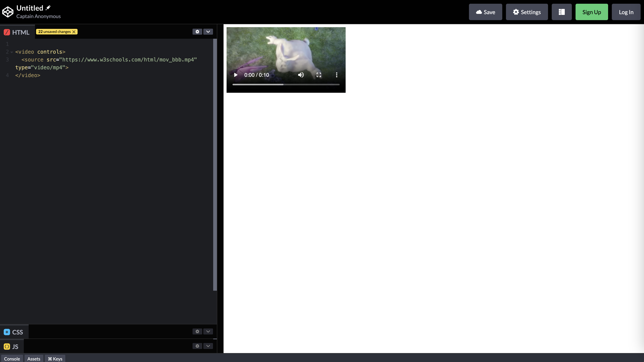This screenshot has height=362, width=644.
Task: Expand HTML editor dropdown chevron
Action: click(x=208, y=31)
